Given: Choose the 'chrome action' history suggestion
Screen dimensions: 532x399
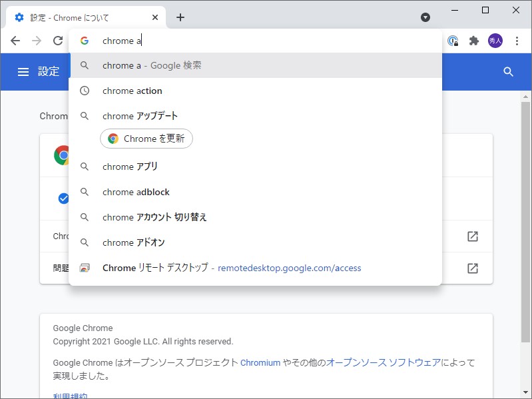Looking at the screenshot, I should tap(255, 91).
